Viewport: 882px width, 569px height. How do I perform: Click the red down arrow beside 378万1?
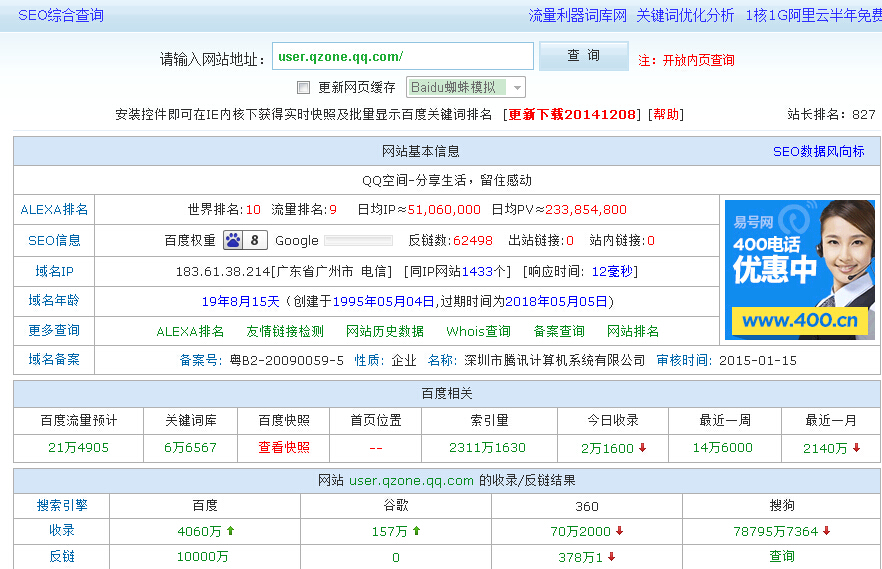[x=611, y=557]
